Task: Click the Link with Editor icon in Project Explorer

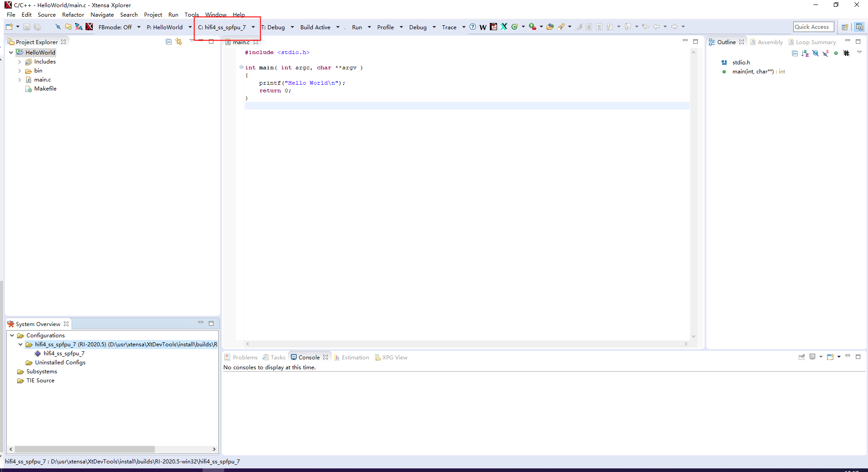Action: 179,42
